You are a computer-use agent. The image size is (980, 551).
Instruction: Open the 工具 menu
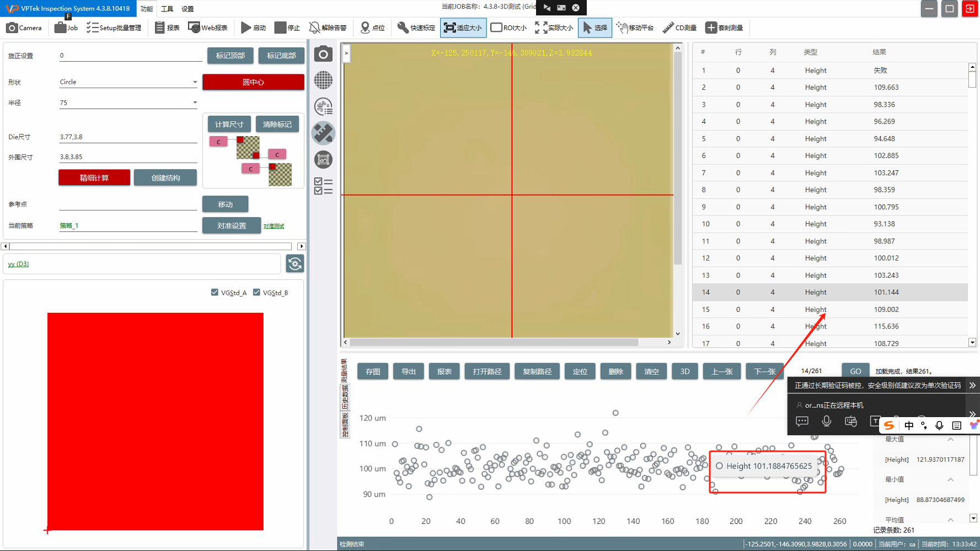pos(167,9)
